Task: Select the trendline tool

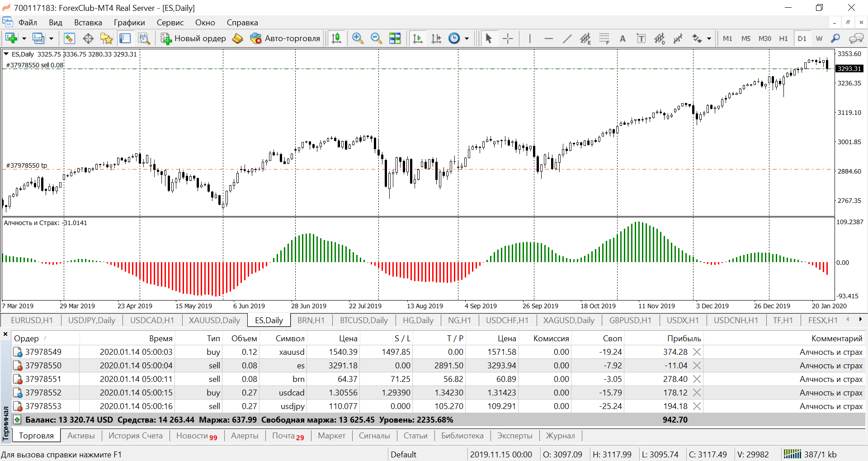Action: coord(567,38)
